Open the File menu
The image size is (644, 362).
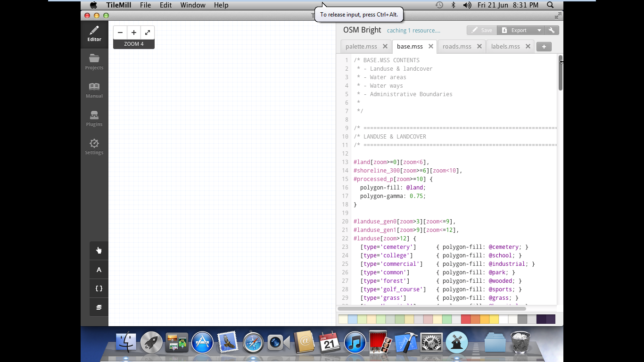[145, 5]
